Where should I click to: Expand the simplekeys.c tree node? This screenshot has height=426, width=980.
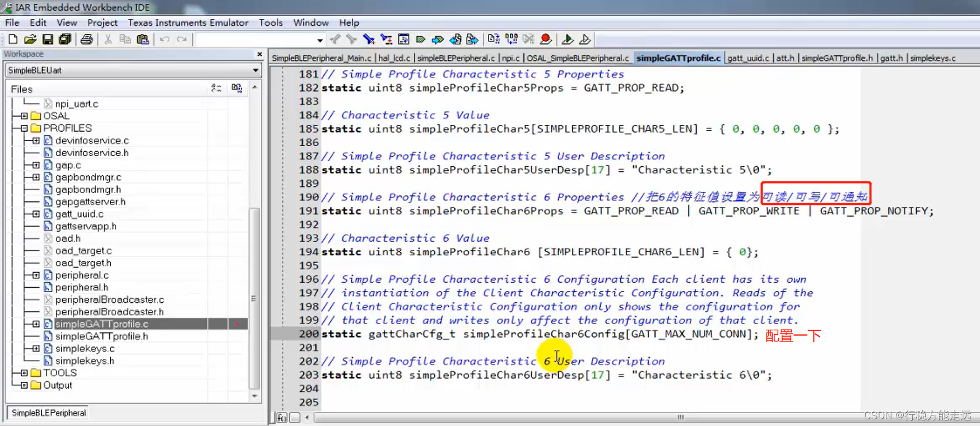[36, 349]
